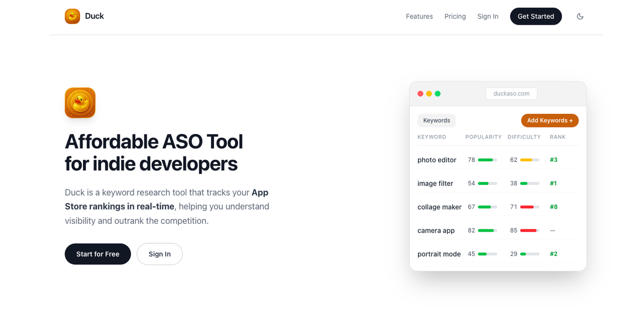Click the DIFFICULTY column header
The image size is (644, 328).
[524, 137]
